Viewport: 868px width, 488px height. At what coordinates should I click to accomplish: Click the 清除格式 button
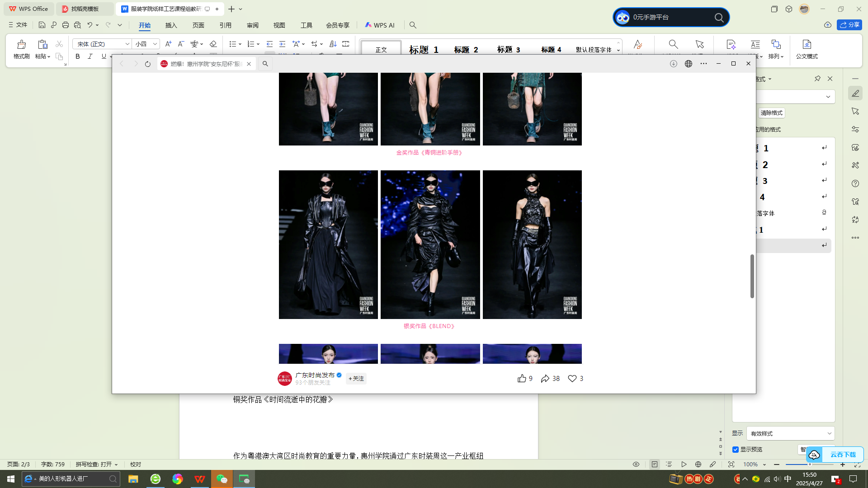(x=771, y=113)
